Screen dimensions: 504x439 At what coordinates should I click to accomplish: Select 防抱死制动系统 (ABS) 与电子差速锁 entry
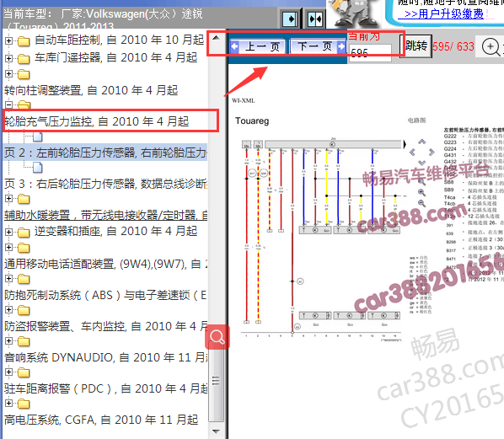tap(105, 295)
